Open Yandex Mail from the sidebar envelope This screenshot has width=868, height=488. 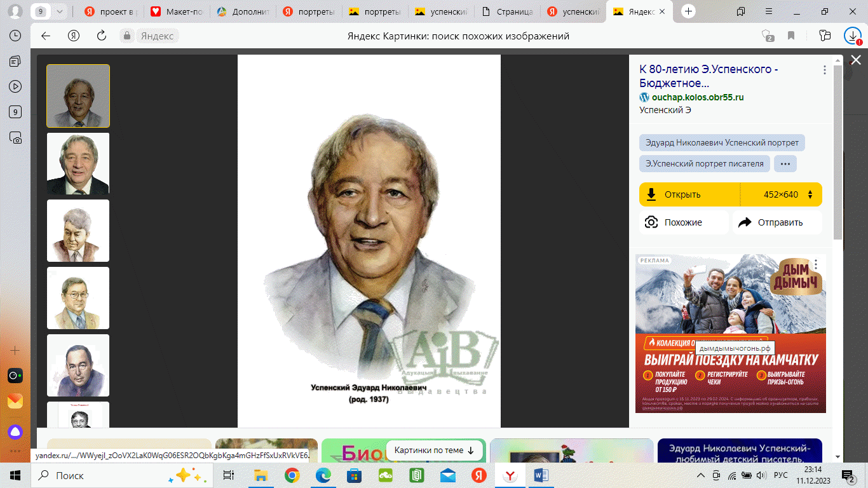tap(15, 401)
